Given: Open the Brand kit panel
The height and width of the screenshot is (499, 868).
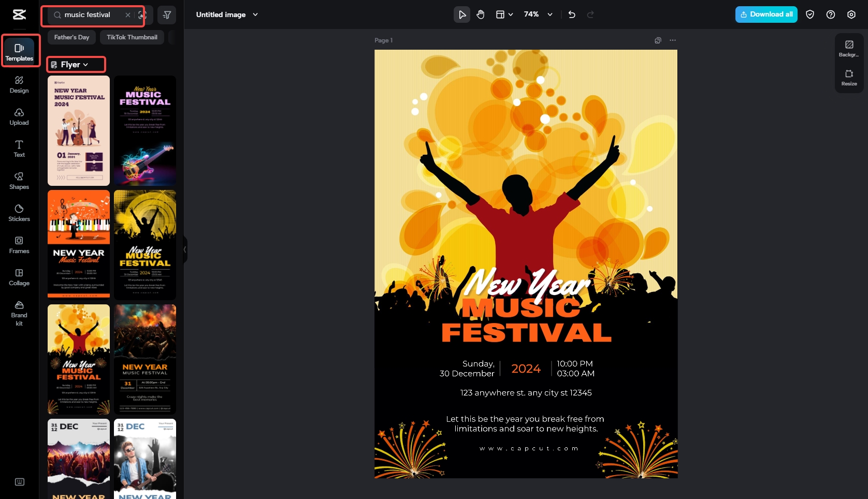Looking at the screenshot, I should click(19, 313).
